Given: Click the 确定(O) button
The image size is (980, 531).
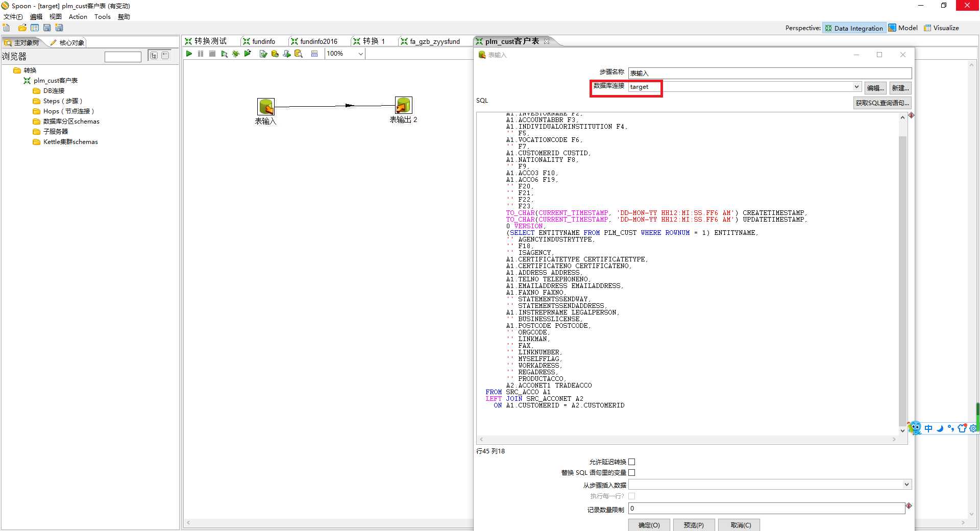Looking at the screenshot, I should tap(649, 525).
